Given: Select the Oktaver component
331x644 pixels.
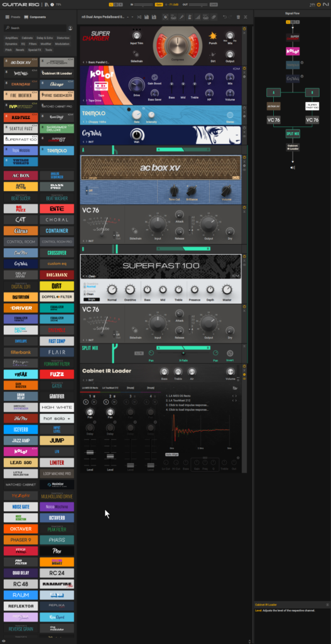Looking at the screenshot, I should click(21, 528).
